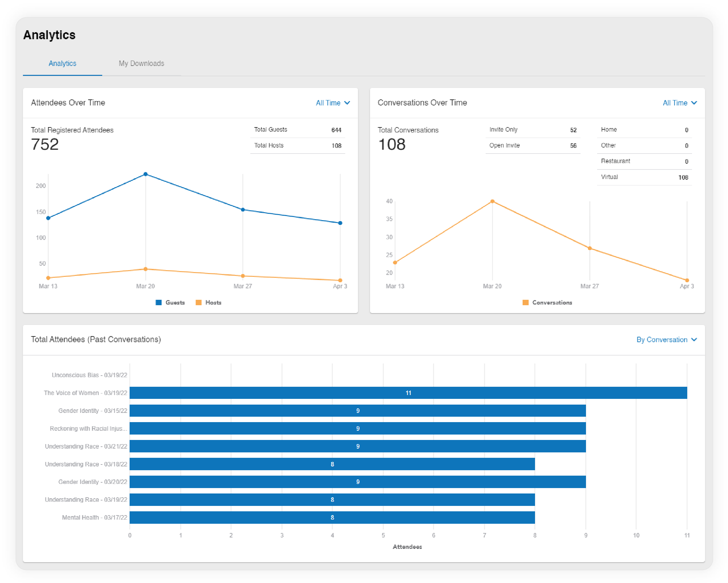Click Total Attendees (Past Conversations) title
Image resolution: width=728 pixels, height=583 pixels.
click(x=96, y=340)
